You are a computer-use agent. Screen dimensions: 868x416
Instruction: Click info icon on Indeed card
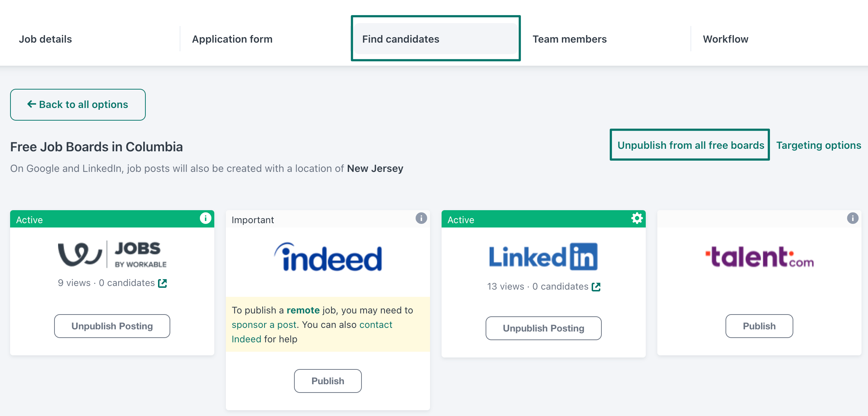(x=421, y=218)
